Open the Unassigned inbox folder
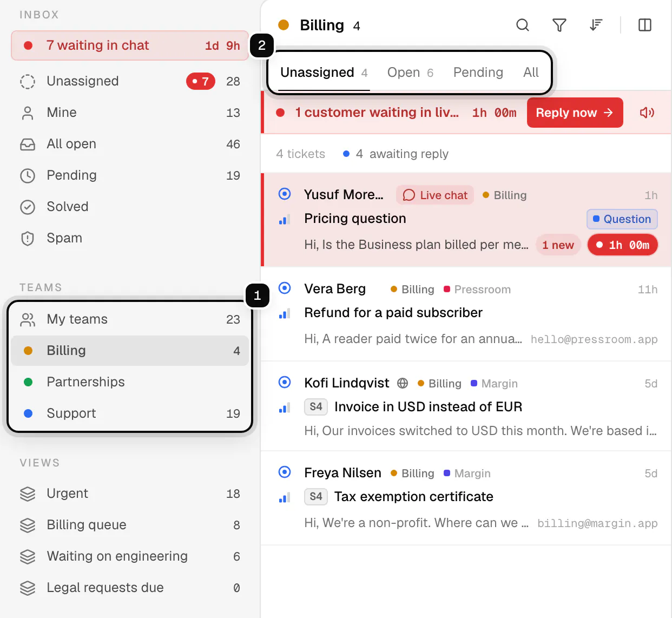 tap(130, 81)
